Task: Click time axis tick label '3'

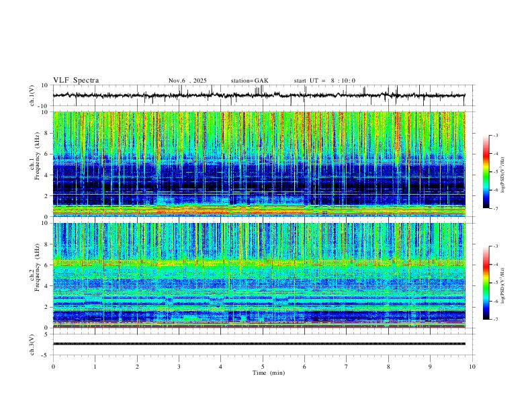Action: 179,367
